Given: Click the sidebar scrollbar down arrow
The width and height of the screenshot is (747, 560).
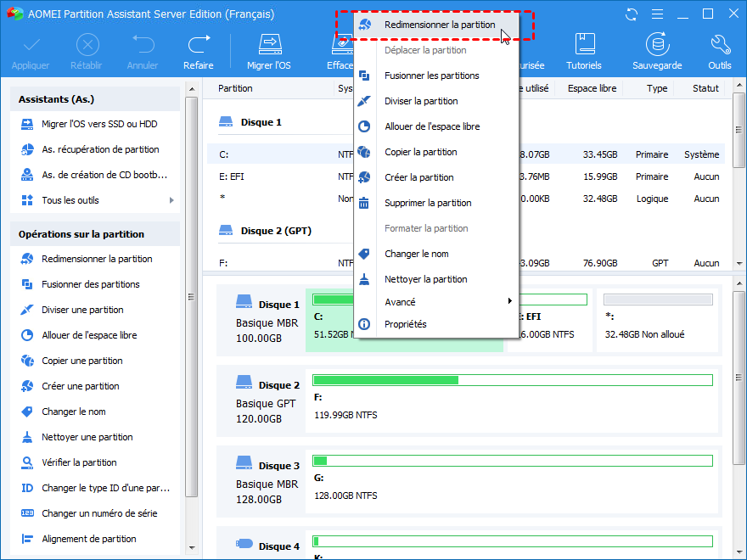Looking at the screenshot, I should click(x=192, y=548).
